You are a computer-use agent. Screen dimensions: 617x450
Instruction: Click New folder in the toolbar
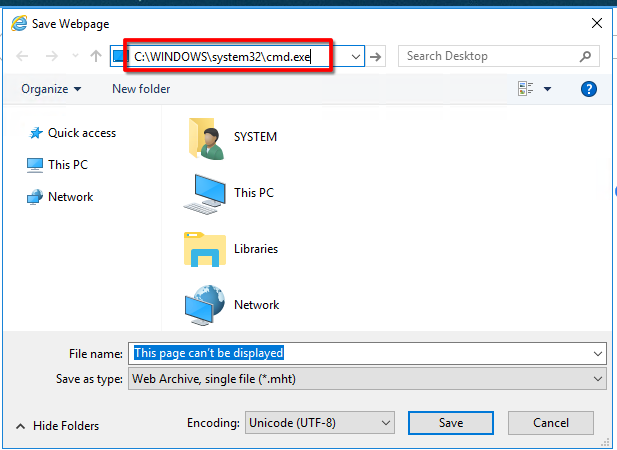coord(141,89)
